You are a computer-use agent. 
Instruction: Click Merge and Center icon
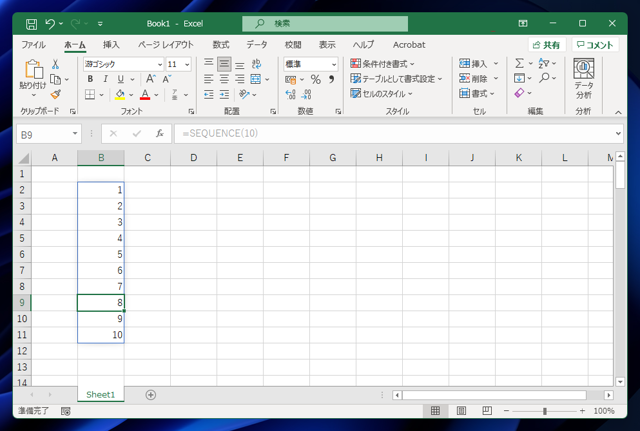tap(256, 79)
